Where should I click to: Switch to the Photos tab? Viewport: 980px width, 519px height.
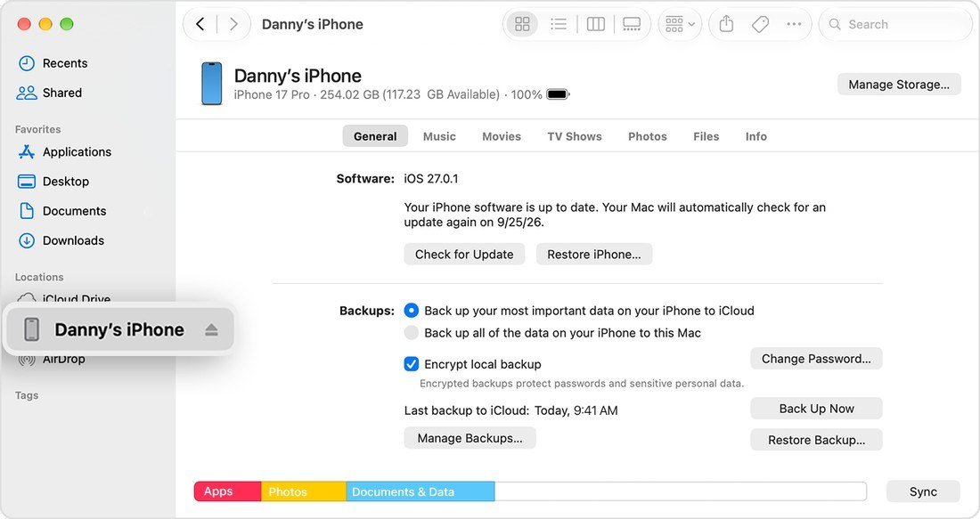pyautogui.click(x=648, y=136)
